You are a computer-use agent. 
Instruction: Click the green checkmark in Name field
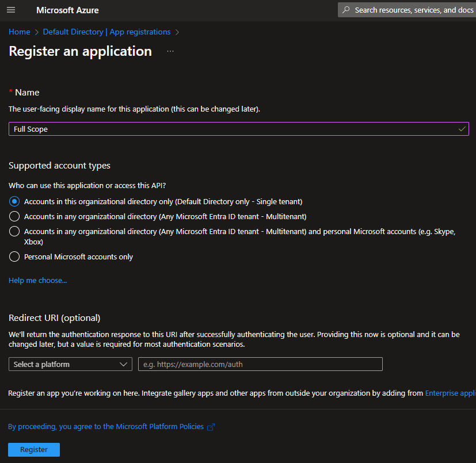click(462, 129)
